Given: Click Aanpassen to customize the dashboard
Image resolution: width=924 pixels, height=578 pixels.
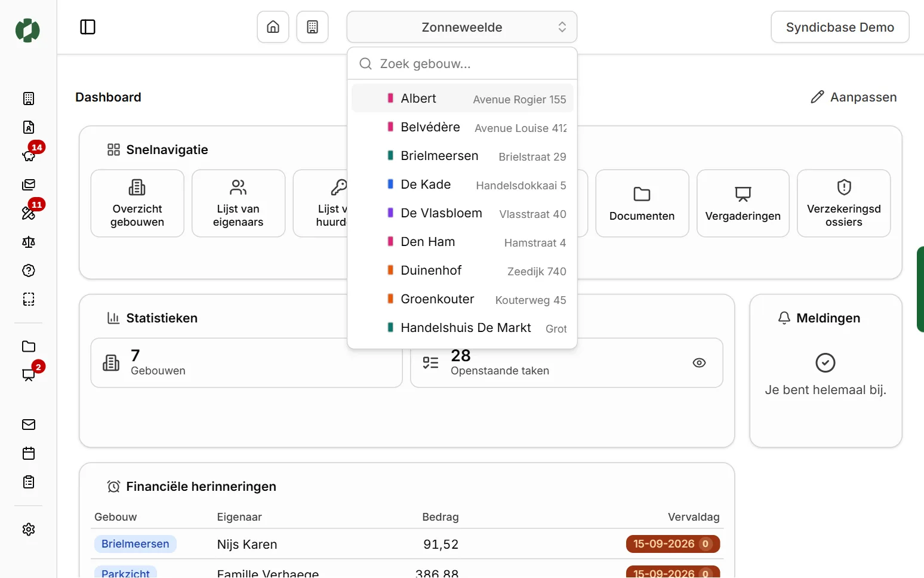Looking at the screenshot, I should click(x=854, y=97).
